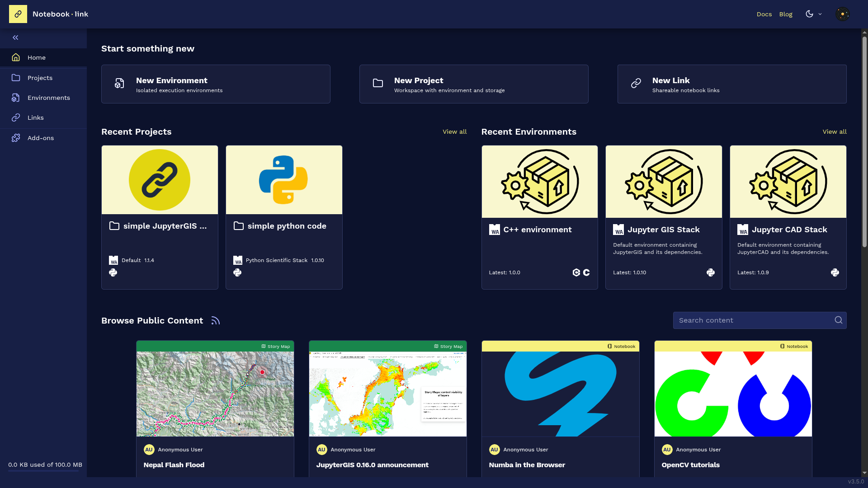
Task: Open the Docs link
Action: [764, 14]
